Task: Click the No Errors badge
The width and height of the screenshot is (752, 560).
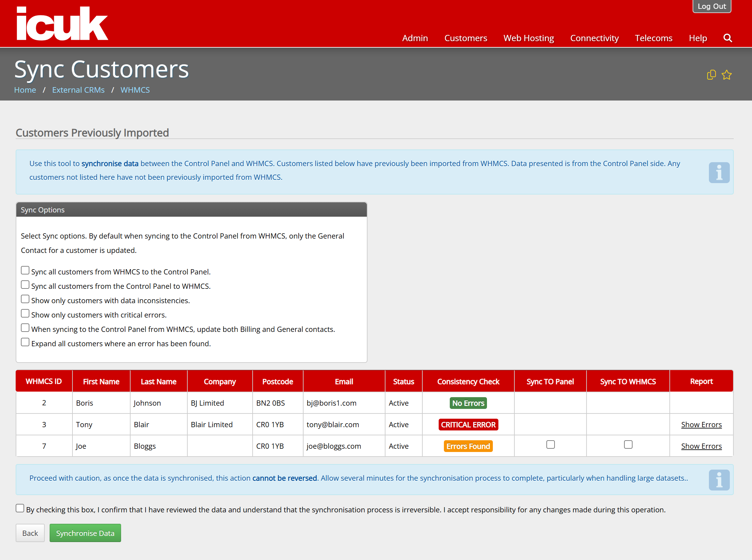Action: coord(468,403)
